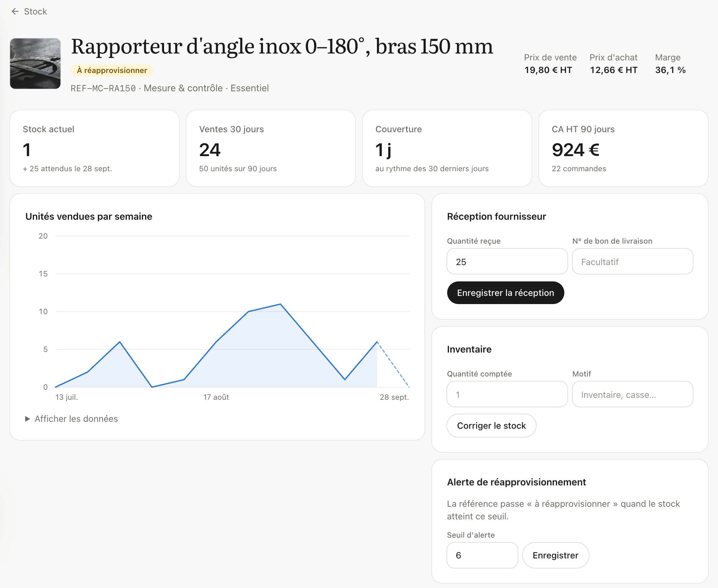Click the 13 juil. axis label

point(66,397)
